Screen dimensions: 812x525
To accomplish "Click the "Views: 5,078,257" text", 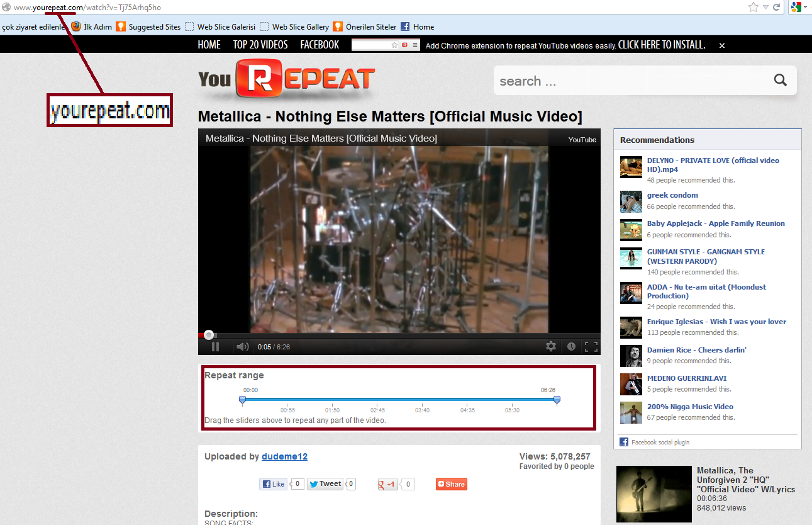I will pyautogui.click(x=555, y=456).
